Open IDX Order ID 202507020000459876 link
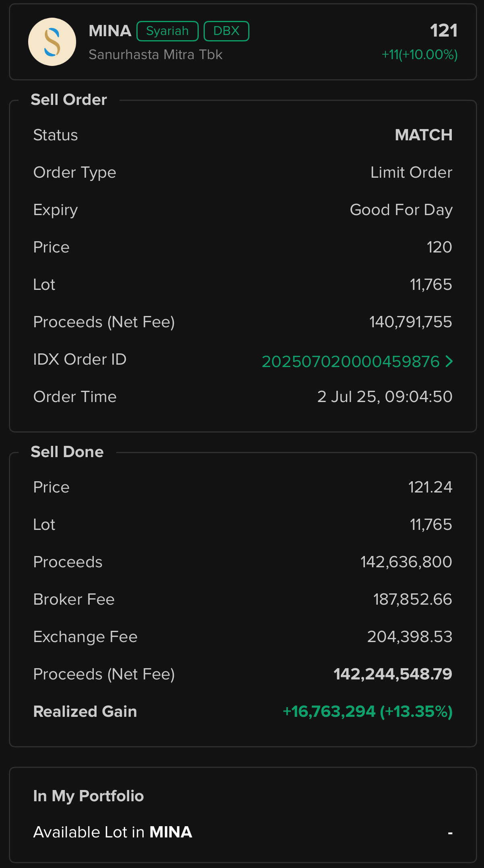 [x=350, y=361]
